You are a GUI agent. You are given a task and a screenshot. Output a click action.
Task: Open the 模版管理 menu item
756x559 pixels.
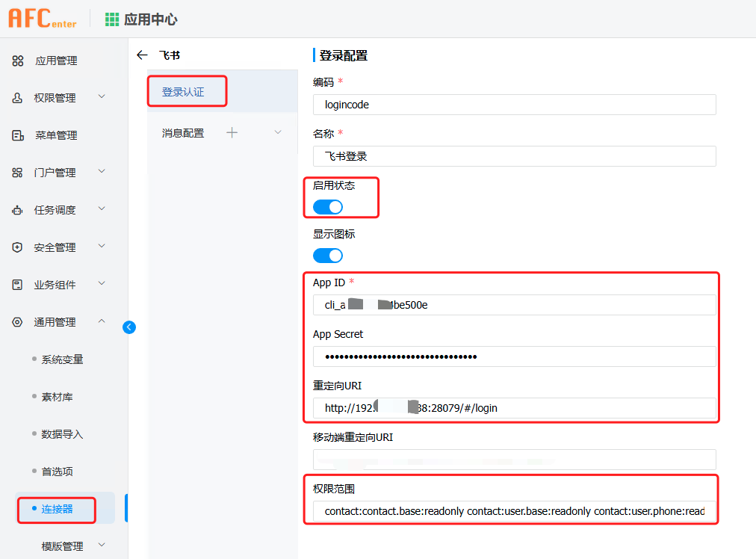[62, 546]
